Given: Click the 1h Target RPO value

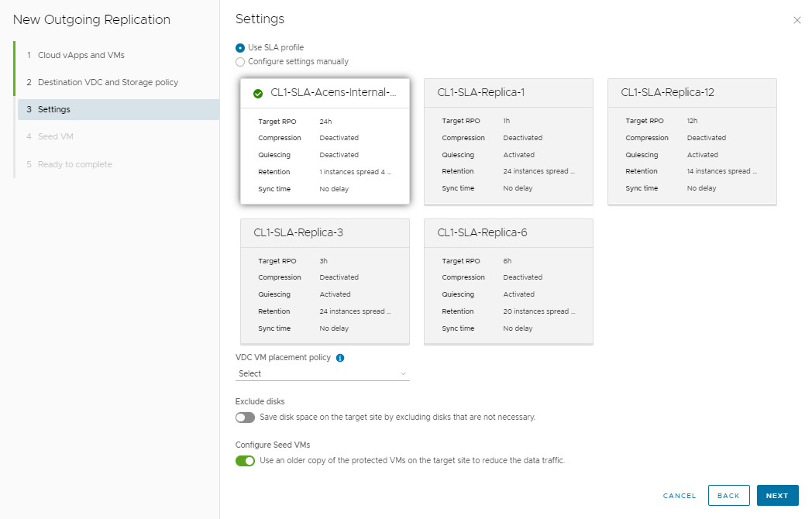Looking at the screenshot, I should (x=507, y=121).
